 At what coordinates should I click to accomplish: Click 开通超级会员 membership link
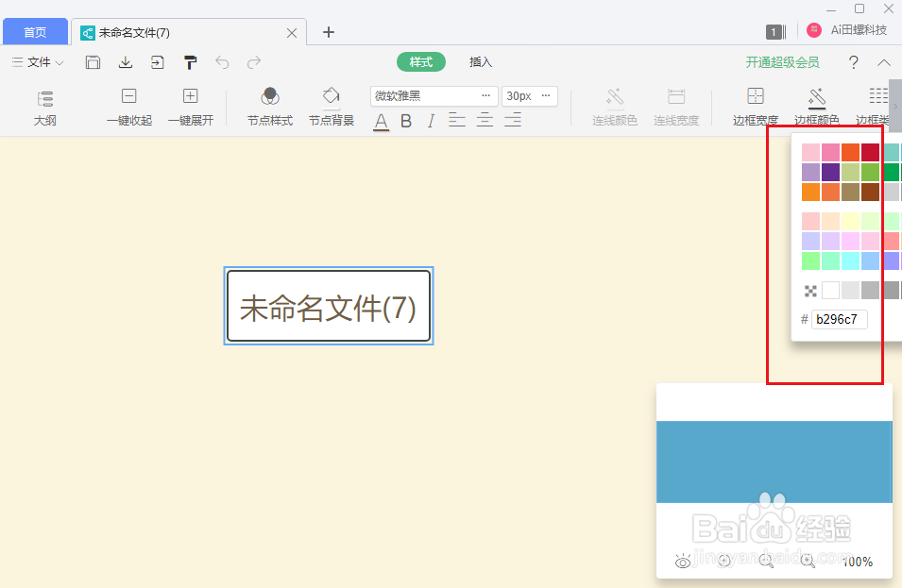tap(782, 62)
